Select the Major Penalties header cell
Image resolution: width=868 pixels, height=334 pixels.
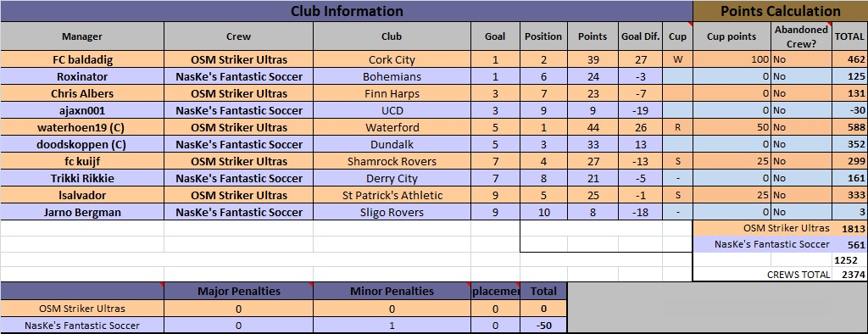[238, 291]
